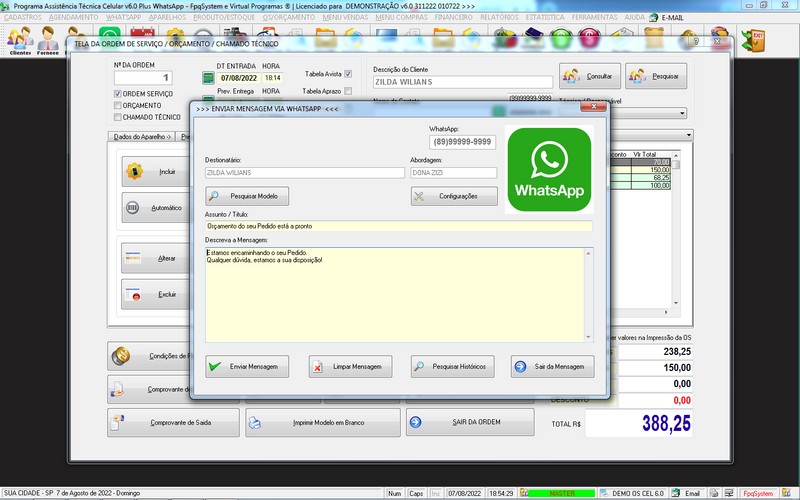800x500 pixels.
Task: Click Limpar Mensagem button
Action: tap(351, 366)
